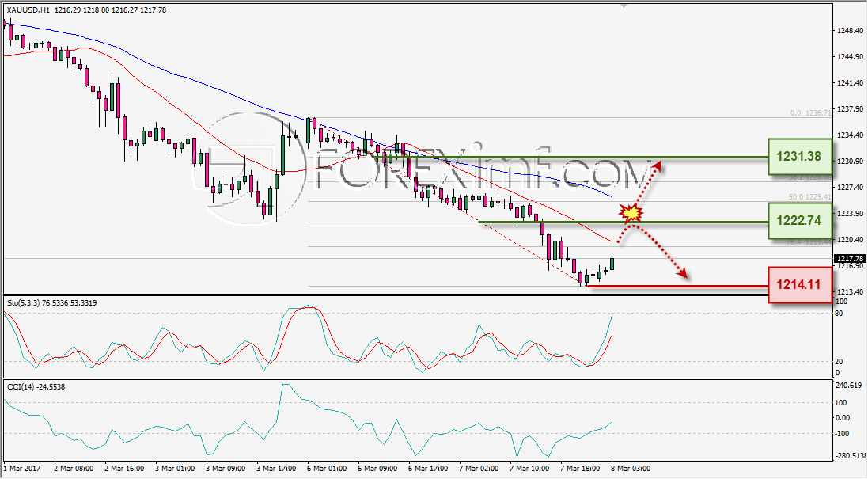Select the red 1214.11 support level label
This screenshot has width=868, height=479.
[800, 285]
